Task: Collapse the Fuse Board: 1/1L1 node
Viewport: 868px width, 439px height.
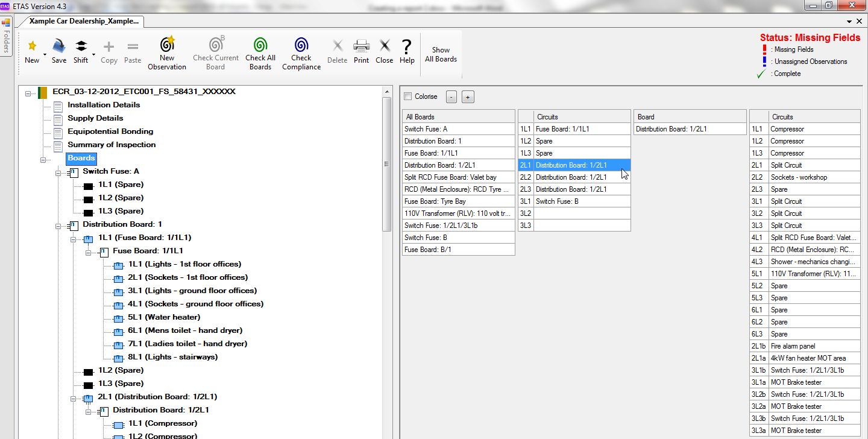Action: point(89,253)
